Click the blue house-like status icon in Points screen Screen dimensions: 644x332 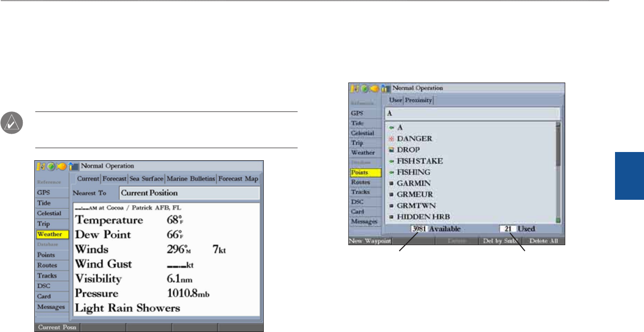[385, 88]
